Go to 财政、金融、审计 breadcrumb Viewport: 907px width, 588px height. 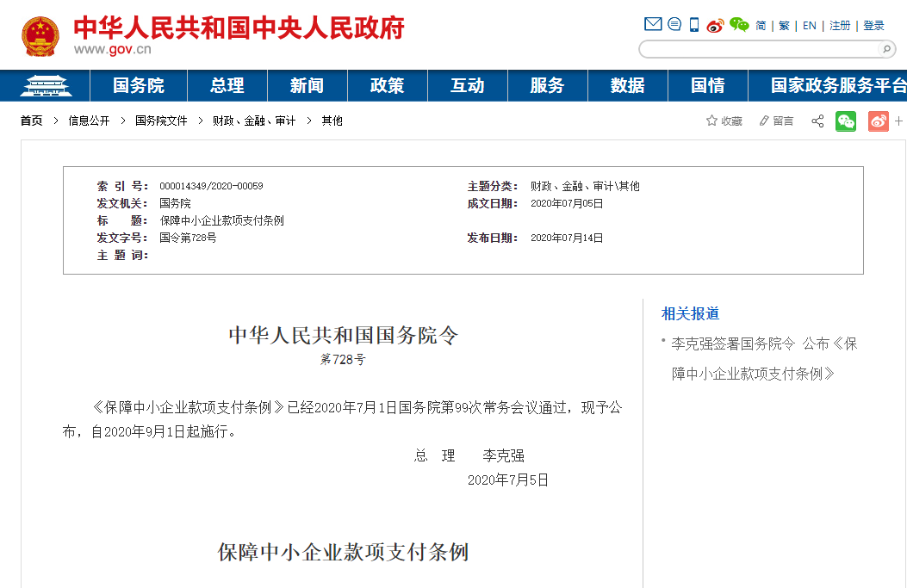254,121
